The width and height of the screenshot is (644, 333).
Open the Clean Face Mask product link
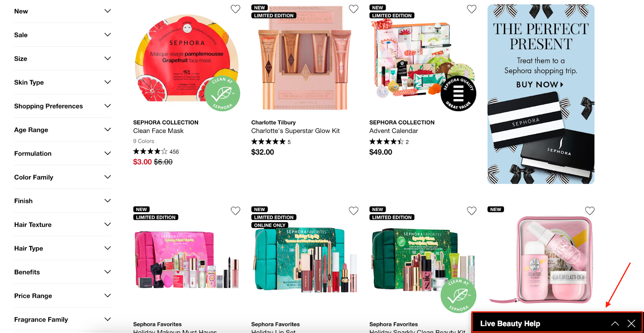pyautogui.click(x=158, y=131)
